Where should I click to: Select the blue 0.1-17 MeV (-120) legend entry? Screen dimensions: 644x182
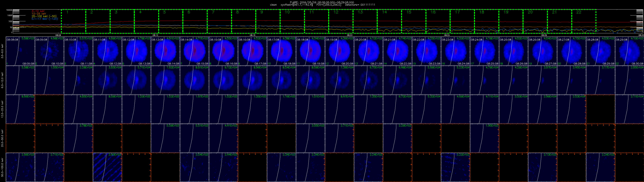tap(45, 19)
